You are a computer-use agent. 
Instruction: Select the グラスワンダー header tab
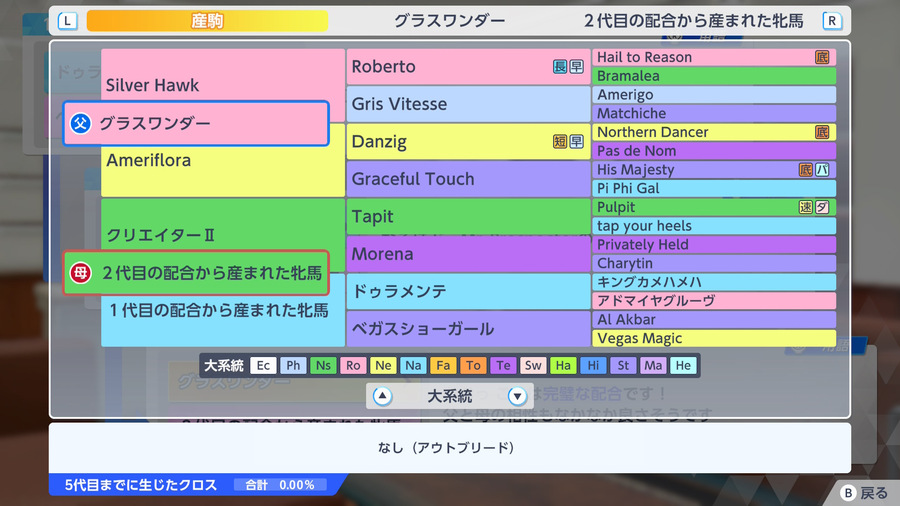click(449, 21)
